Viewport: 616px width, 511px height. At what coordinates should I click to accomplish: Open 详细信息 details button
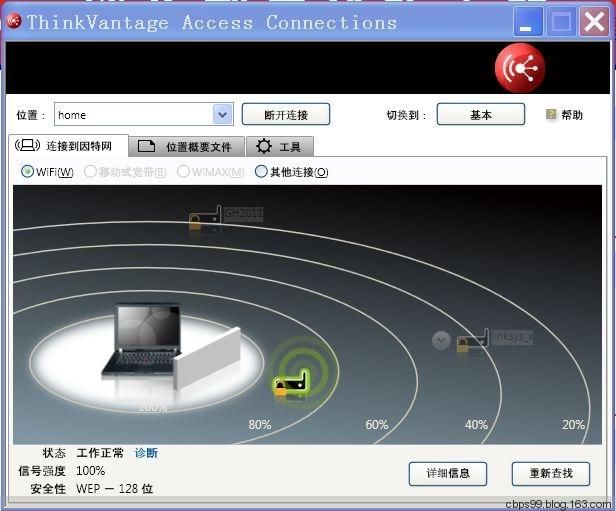(448, 474)
